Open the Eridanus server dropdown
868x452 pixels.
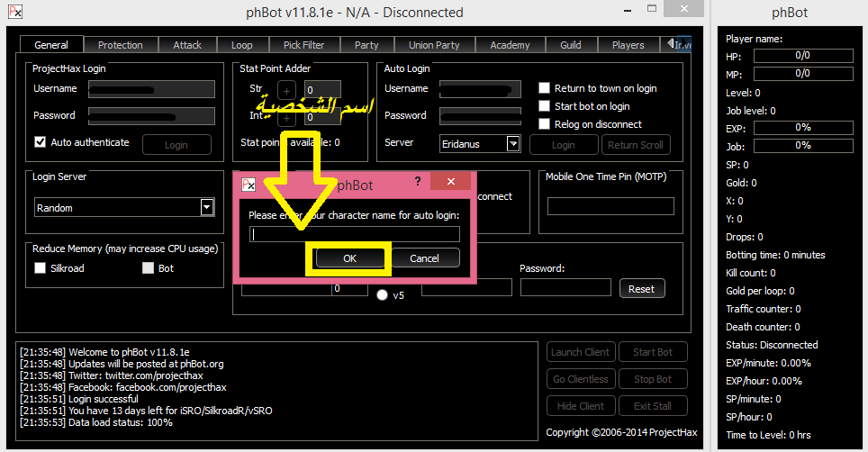pos(513,144)
